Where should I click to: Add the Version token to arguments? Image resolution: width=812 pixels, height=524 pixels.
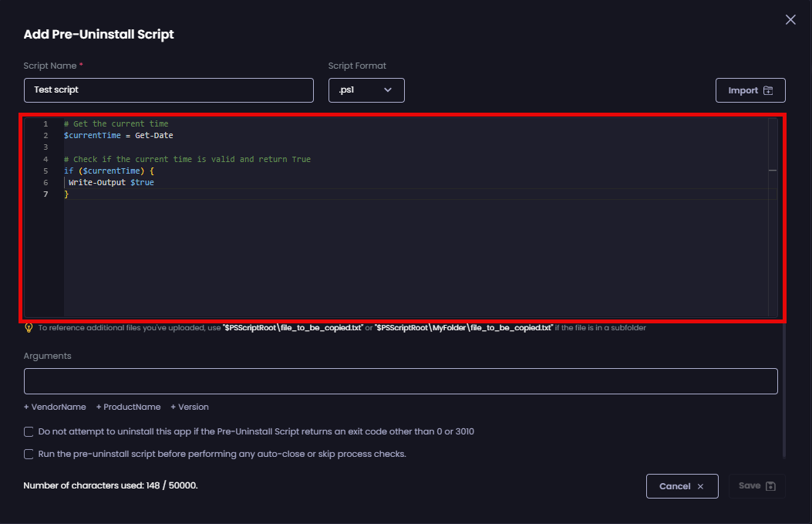tap(189, 407)
